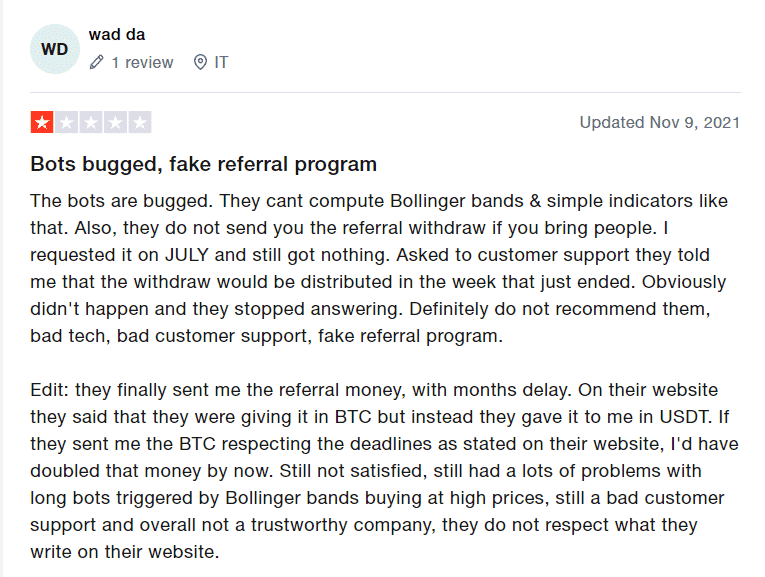This screenshot has width=765, height=577.
Task: Click the WD avatar circle
Action: click(x=55, y=49)
